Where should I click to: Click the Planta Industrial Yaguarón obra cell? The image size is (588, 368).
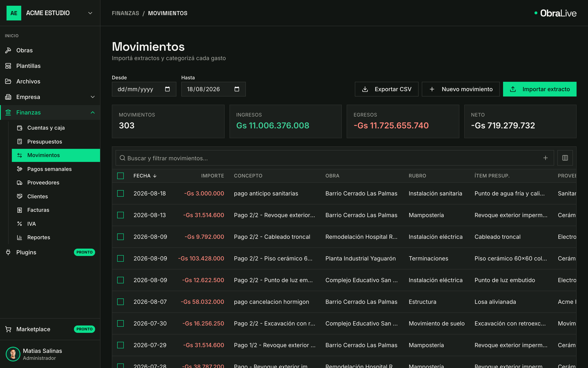click(361, 258)
